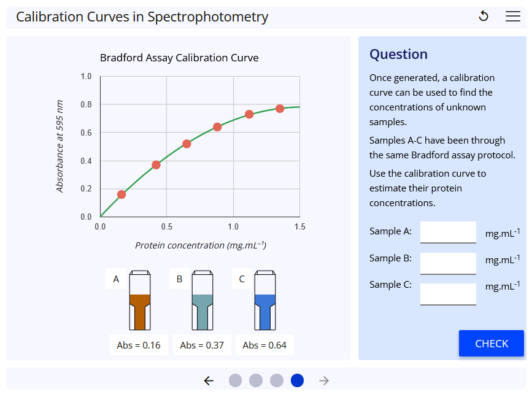The width and height of the screenshot is (532, 397).
Task: Select the third pagination dot
Action: (276, 380)
